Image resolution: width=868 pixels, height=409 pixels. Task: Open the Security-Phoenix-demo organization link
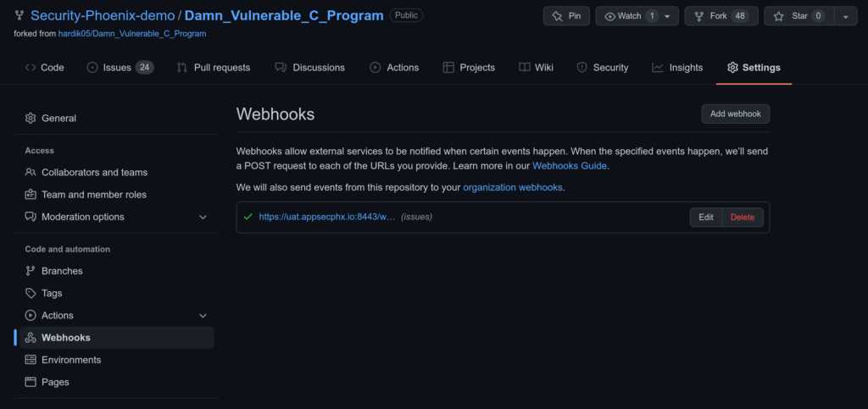coord(103,15)
